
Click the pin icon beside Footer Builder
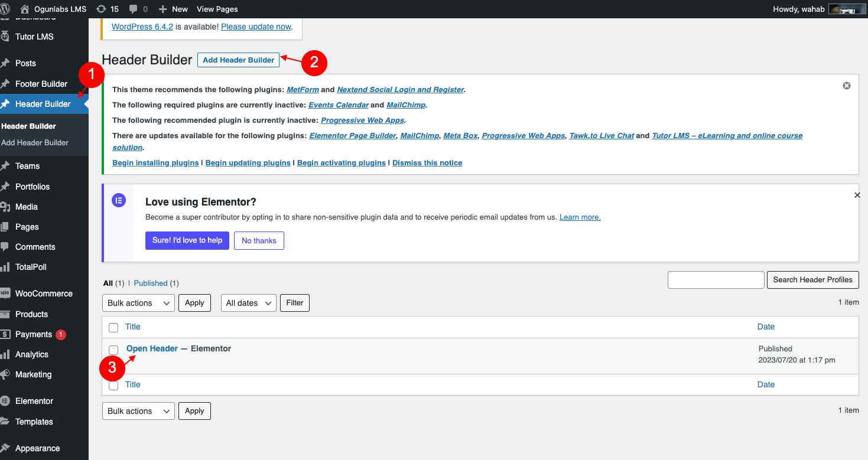(5, 84)
